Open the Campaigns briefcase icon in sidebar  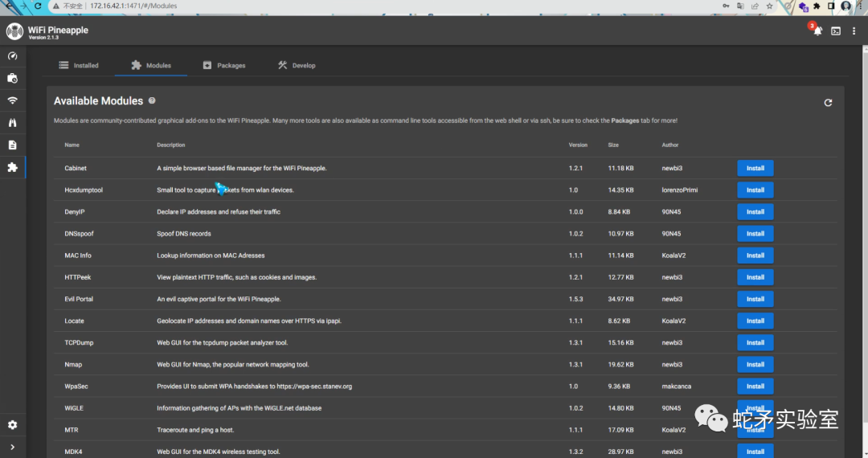(x=12, y=78)
